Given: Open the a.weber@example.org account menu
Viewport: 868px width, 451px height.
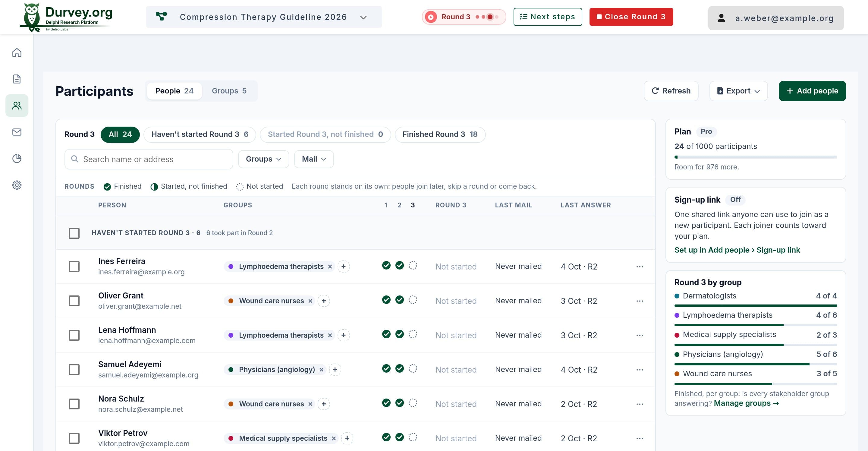Looking at the screenshot, I should [776, 18].
